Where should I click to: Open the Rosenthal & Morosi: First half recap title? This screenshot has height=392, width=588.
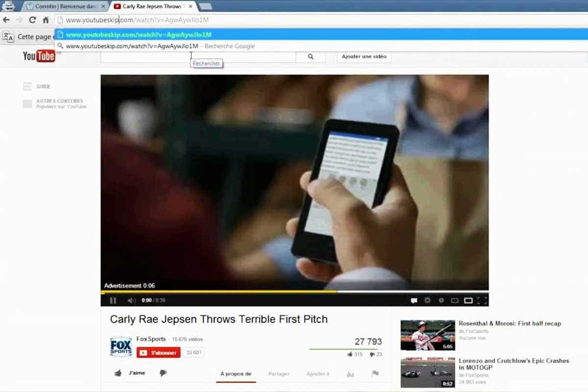coord(510,323)
